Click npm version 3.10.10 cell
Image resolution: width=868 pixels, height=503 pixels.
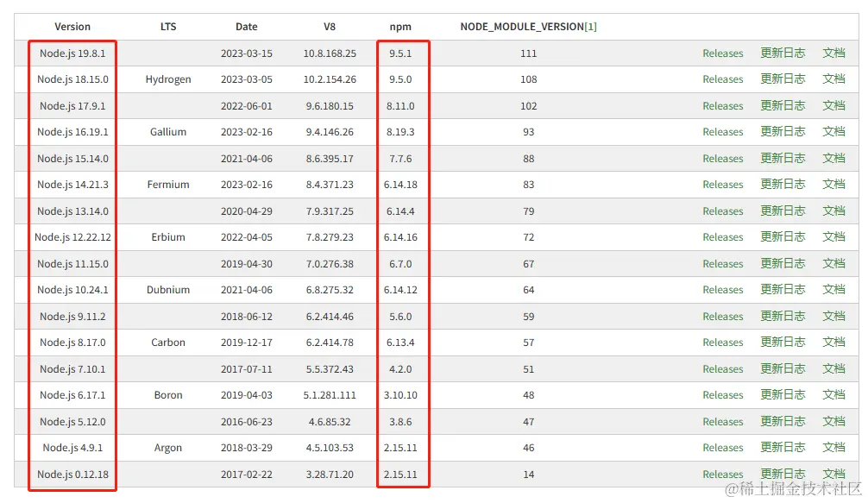pos(400,394)
